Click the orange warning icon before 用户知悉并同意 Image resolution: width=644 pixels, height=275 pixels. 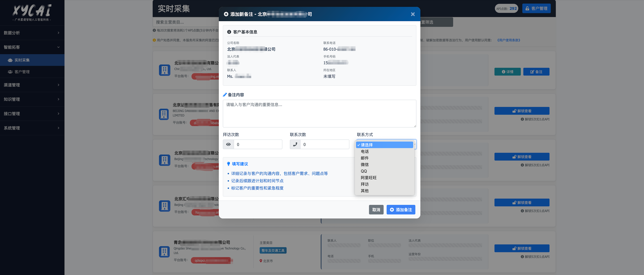(154, 40)
